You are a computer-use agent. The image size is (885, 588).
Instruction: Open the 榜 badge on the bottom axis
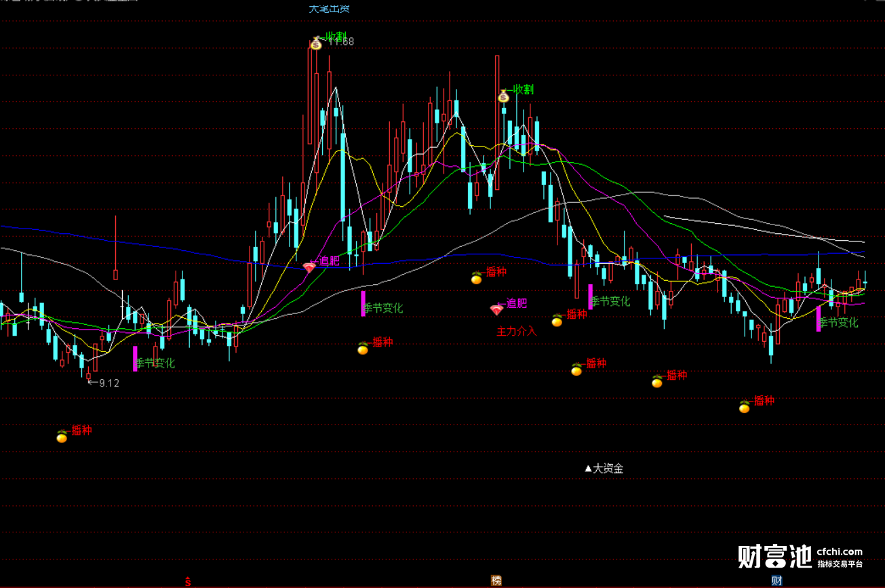point(496,581)
